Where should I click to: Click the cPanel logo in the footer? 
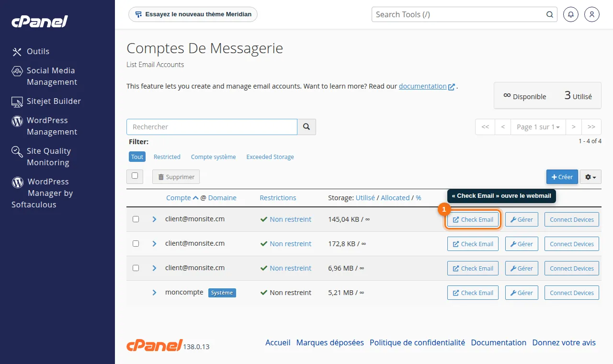point(154,345)
